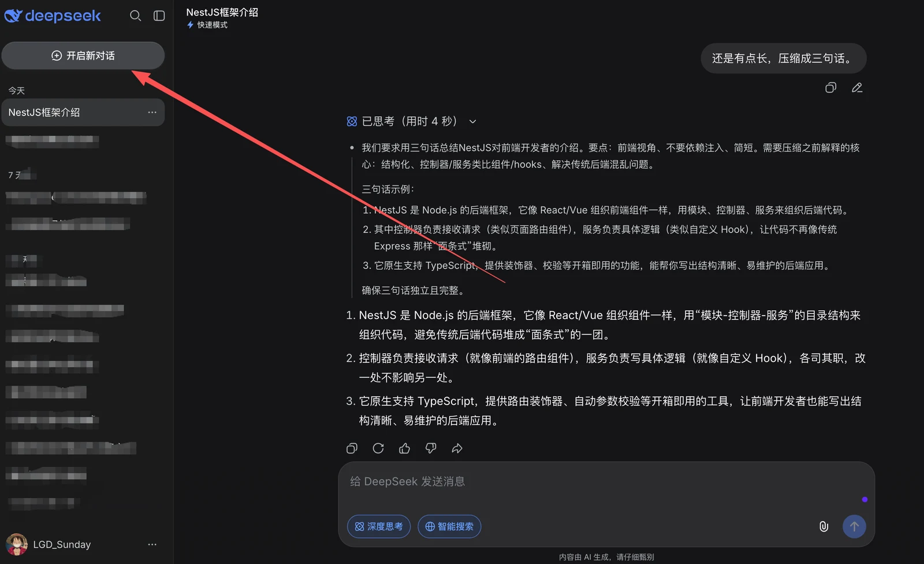Toggle 智能搜索 smart search mode
The image size is (924, 564).
(x=449, y=526)
